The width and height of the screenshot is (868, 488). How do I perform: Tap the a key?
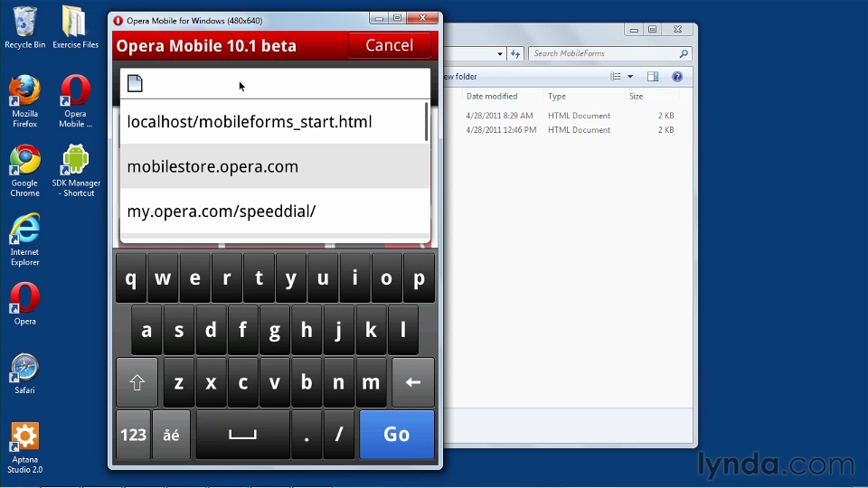[x=146, y=331]
